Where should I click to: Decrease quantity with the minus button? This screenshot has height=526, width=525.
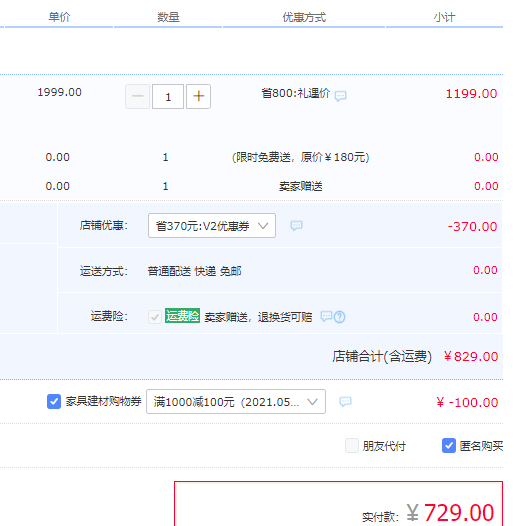pyautogui.click(x=138, y=96)
